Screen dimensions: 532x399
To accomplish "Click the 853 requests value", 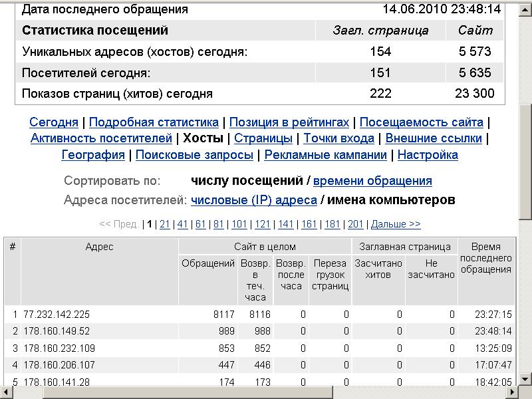I will 227,348.
